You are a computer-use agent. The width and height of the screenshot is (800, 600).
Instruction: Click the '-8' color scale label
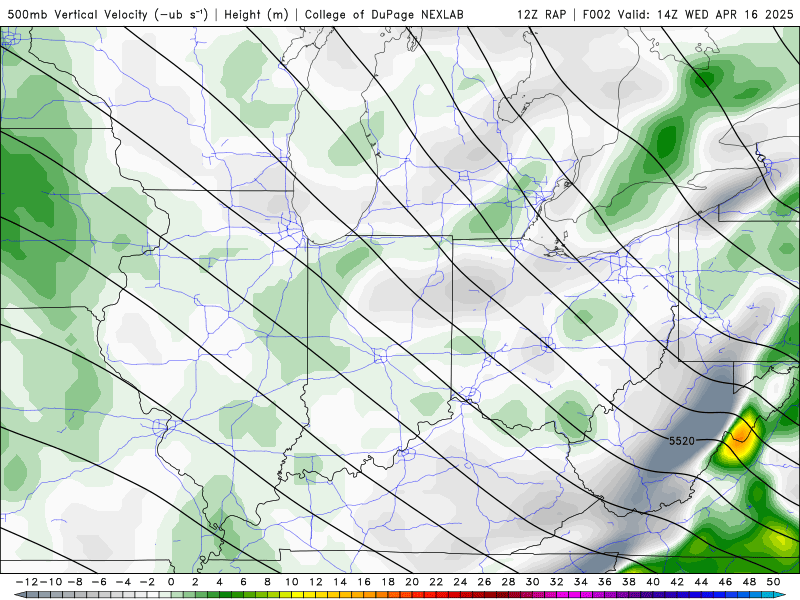point(75,582)
